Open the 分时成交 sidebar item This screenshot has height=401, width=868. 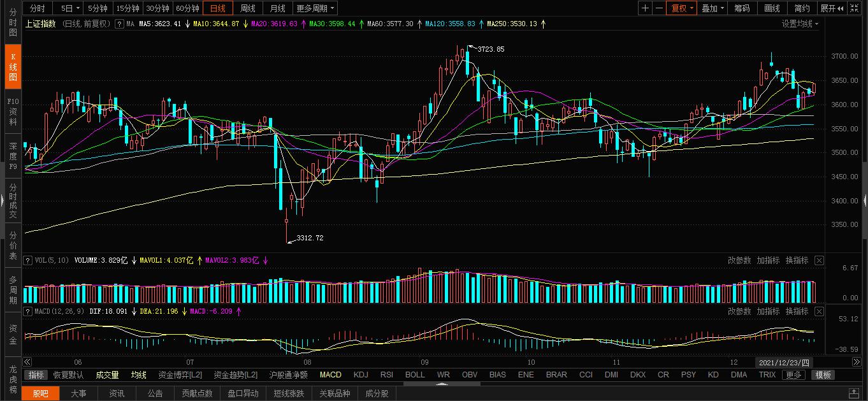click(x=13, y=200)
